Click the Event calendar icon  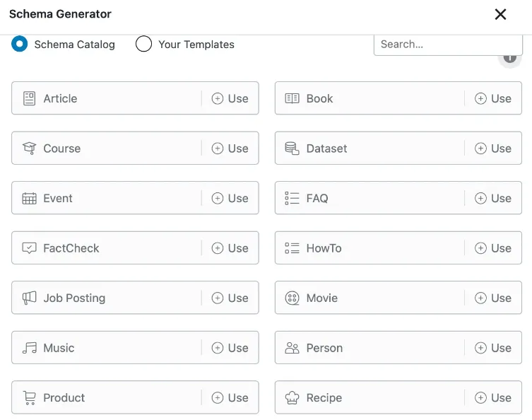pyautogui.click(x=29, y=198)
